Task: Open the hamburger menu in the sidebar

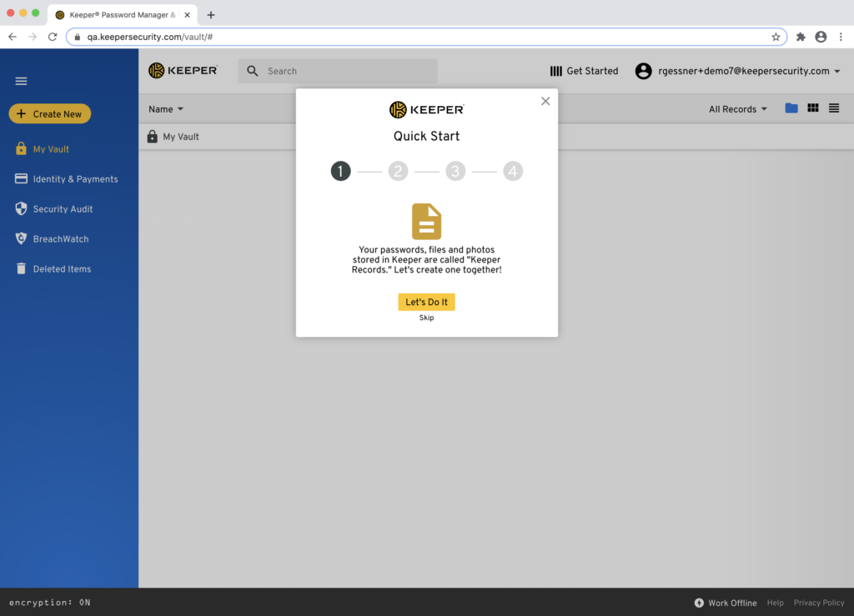Action: (21, 81)
